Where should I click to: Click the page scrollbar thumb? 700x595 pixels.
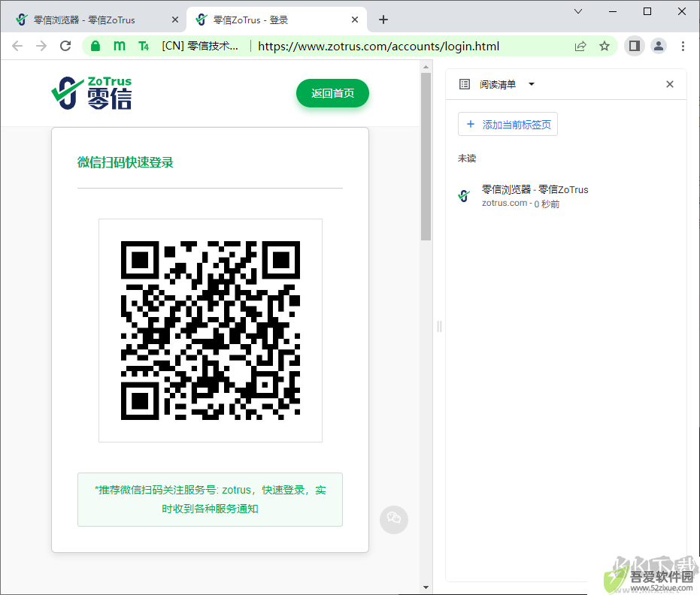(426, 156)
